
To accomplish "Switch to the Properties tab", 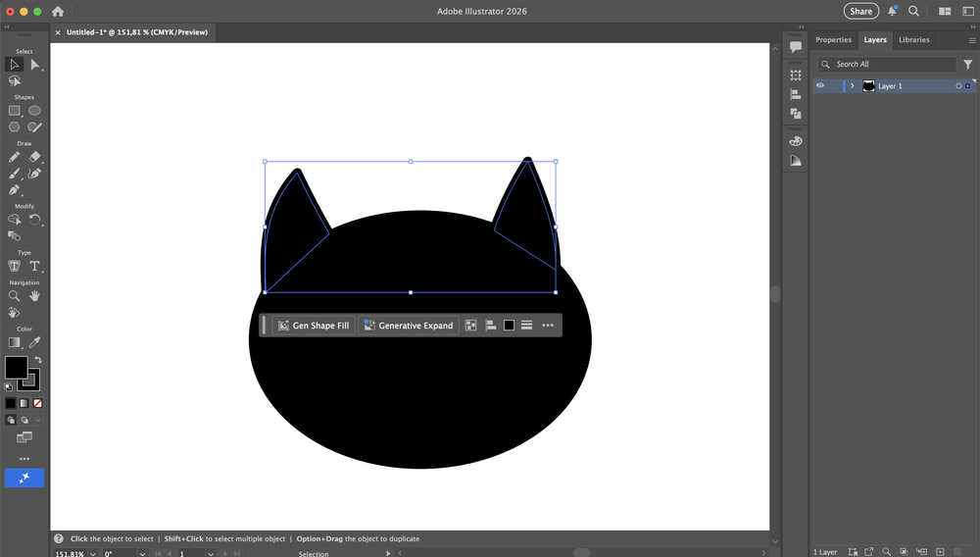I will tap(833, 40).
